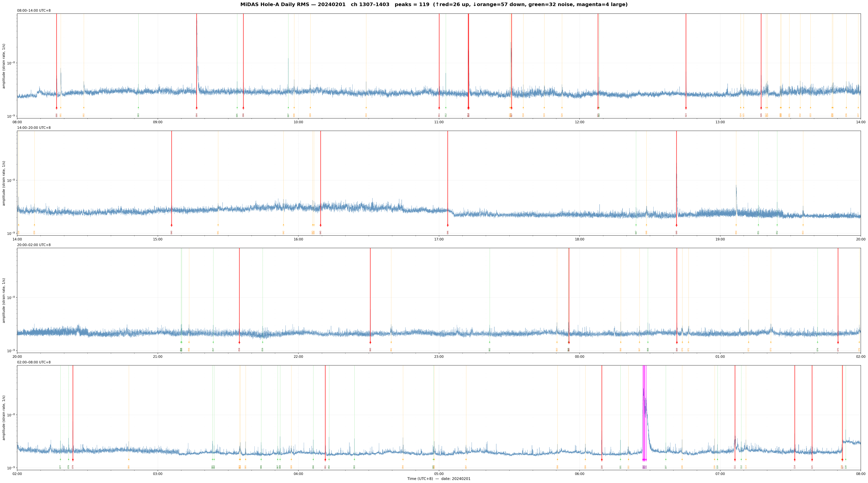The image size is (868, 483).
Task: Click the 12:00 time tick label
Action: [x=580, y=122]
